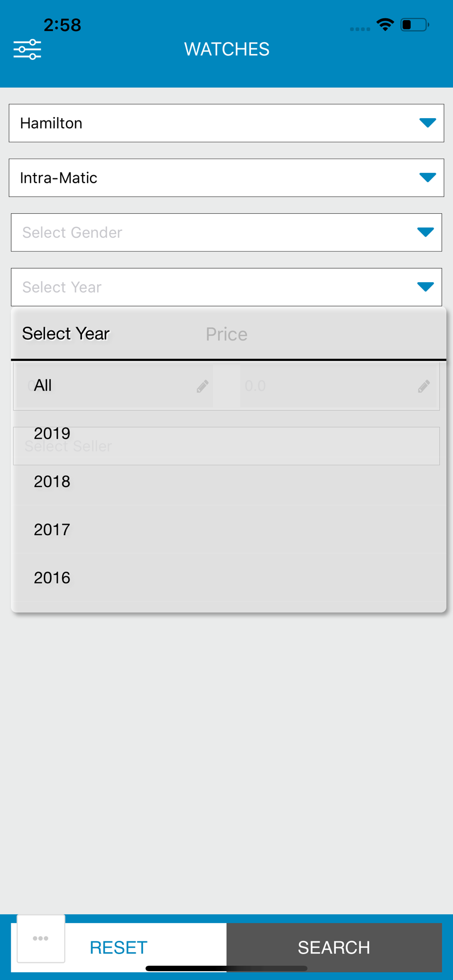Tap the Select Year header in popup

click(66, 334)
